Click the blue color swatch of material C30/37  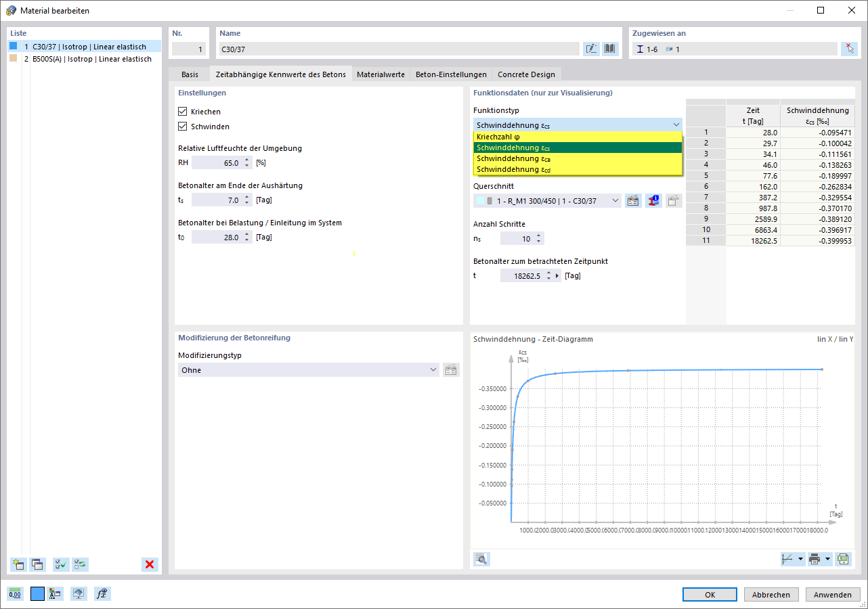point(14,47)
